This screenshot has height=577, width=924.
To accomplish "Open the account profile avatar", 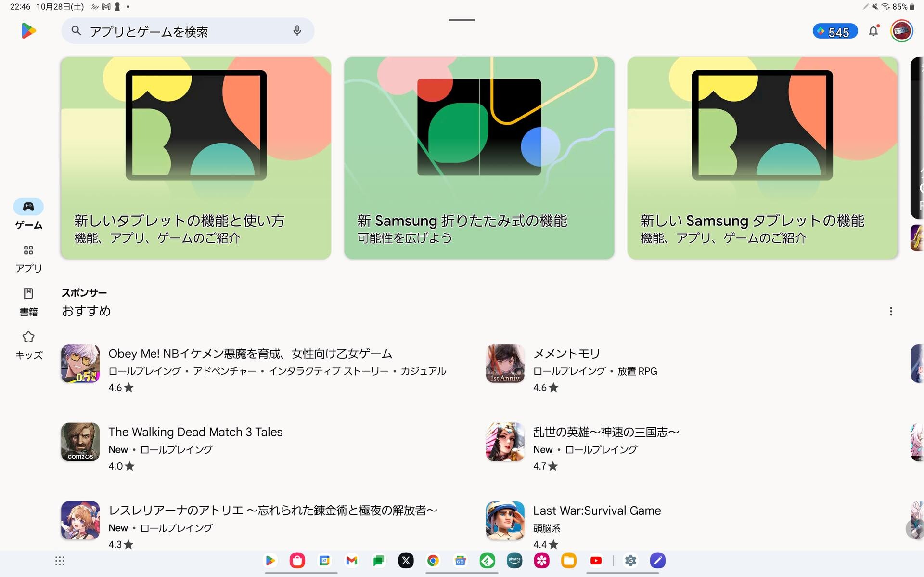I will [901, 31].
